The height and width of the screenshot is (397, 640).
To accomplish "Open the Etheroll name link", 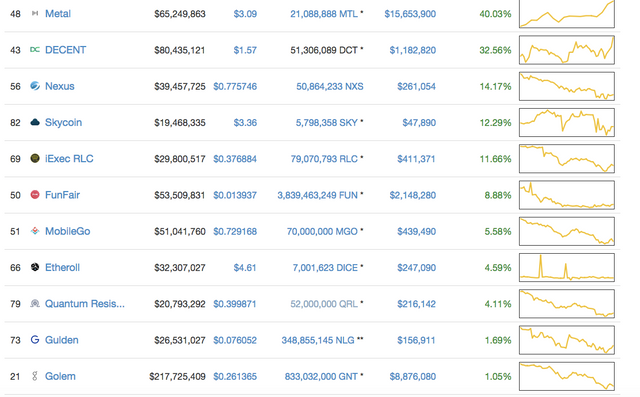I will 62,268.
